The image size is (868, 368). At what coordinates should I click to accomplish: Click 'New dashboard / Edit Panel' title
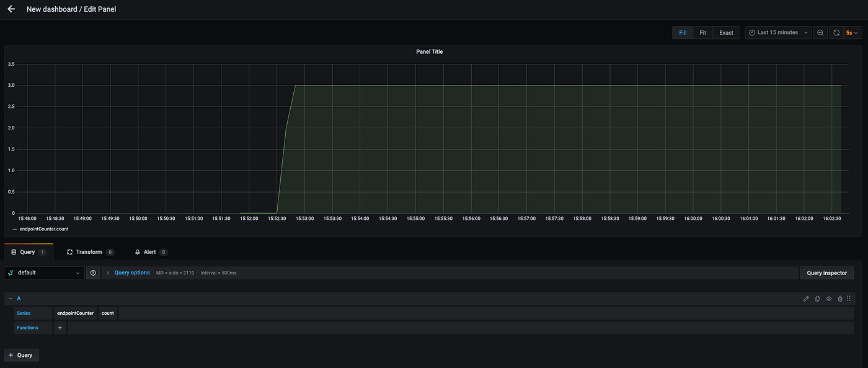click(x=71, y=9)
